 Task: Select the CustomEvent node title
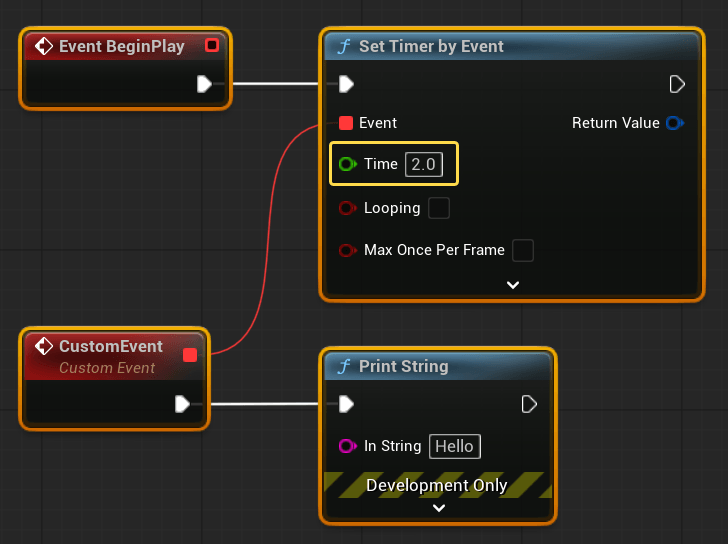pos(110,347)
